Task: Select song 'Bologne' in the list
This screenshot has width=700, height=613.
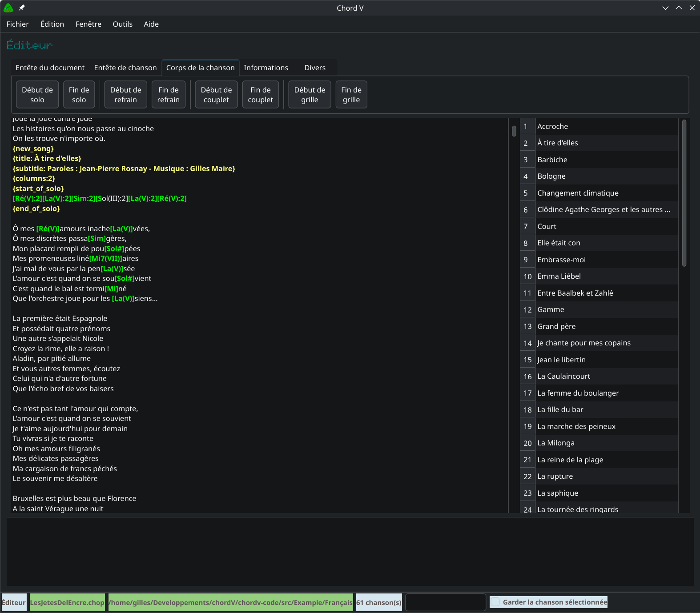Action: 551,176
